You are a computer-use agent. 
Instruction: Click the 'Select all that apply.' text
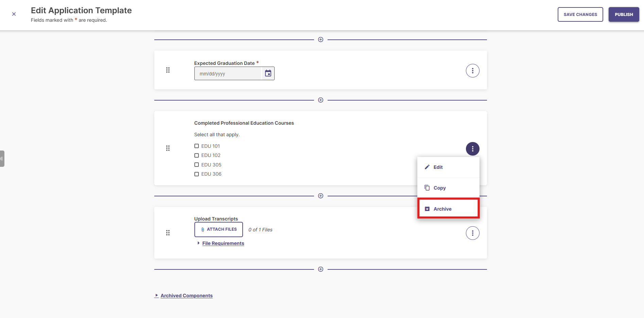click(217, 135)
